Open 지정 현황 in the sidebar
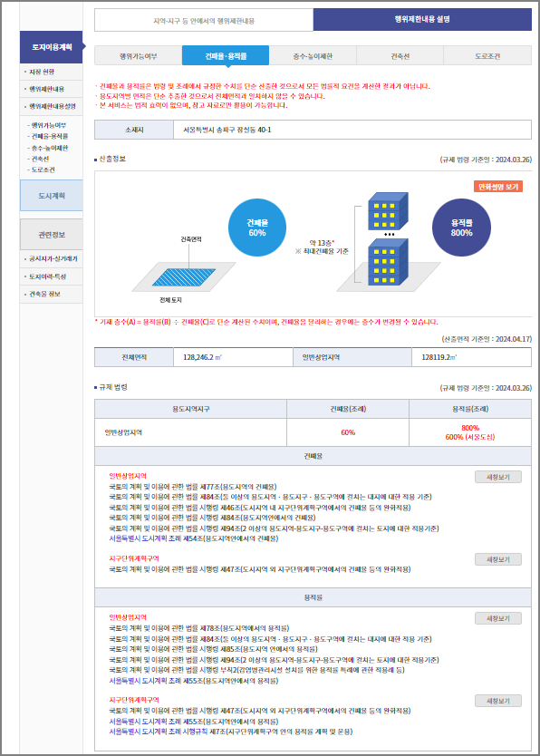 click(x=42, y=72)
